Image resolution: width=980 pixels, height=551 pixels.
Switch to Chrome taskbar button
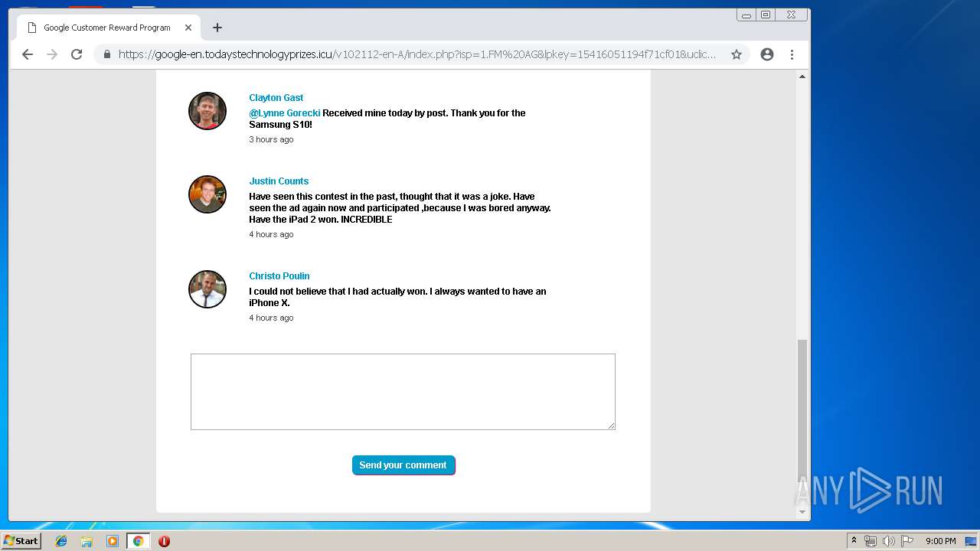click(x=138, y=541)
